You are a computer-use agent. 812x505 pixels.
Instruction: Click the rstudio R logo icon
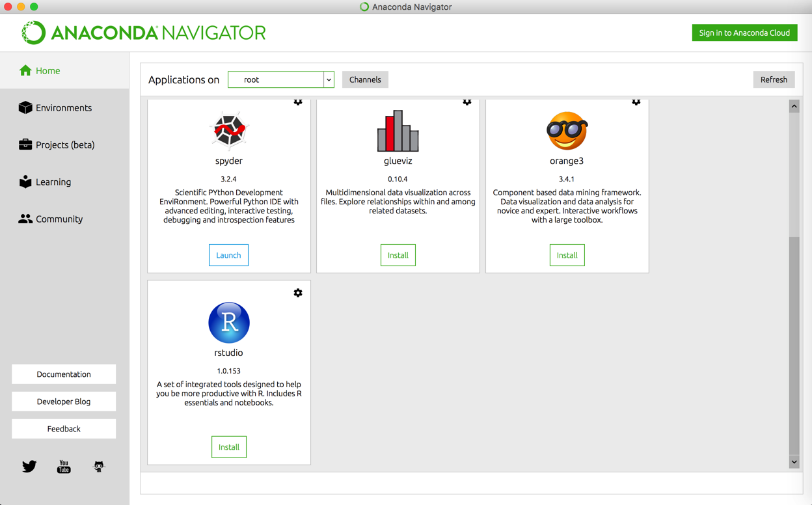click(x=229, y=322)
